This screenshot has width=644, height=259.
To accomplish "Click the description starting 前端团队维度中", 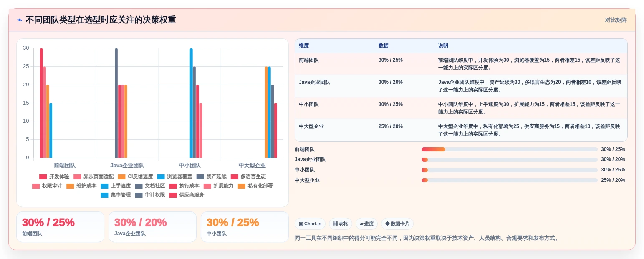I will coord(529,64).
